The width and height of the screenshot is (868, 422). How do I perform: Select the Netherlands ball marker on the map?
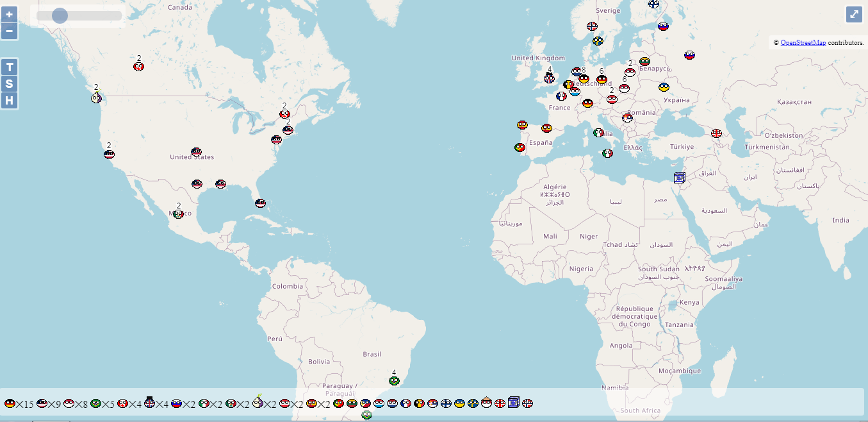tap(577, 72)
